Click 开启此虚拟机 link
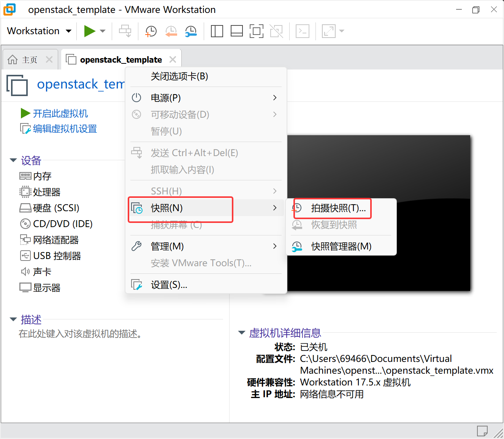Screen dimensions: 504x439 [x=60, y=114]
